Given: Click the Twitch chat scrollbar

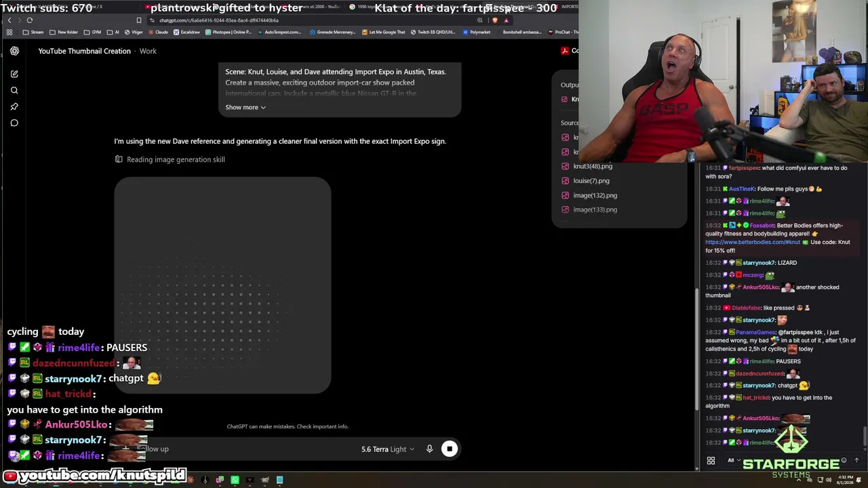Looking at the screenshot, I should pos(865,435).
